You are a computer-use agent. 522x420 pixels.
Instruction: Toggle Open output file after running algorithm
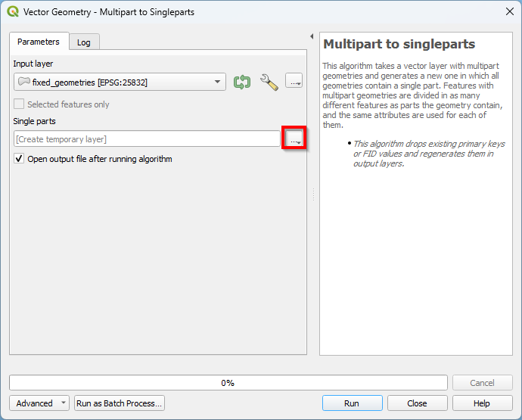pyautogui.click(x=20, y=159)
